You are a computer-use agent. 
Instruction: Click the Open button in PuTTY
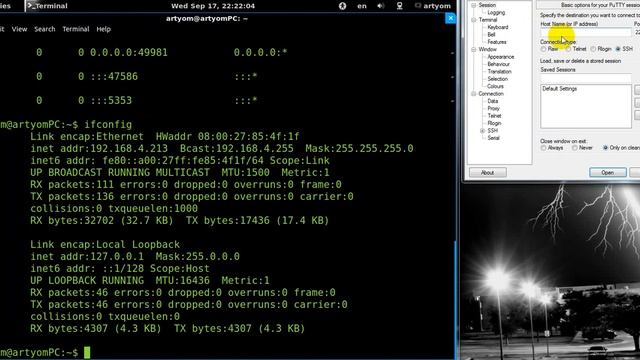coord(608,173)
